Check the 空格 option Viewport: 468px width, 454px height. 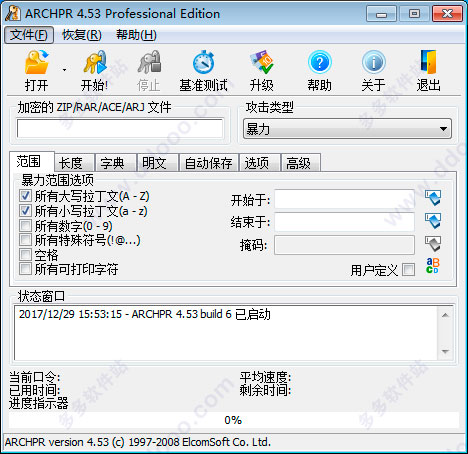[x=25, y=254]
